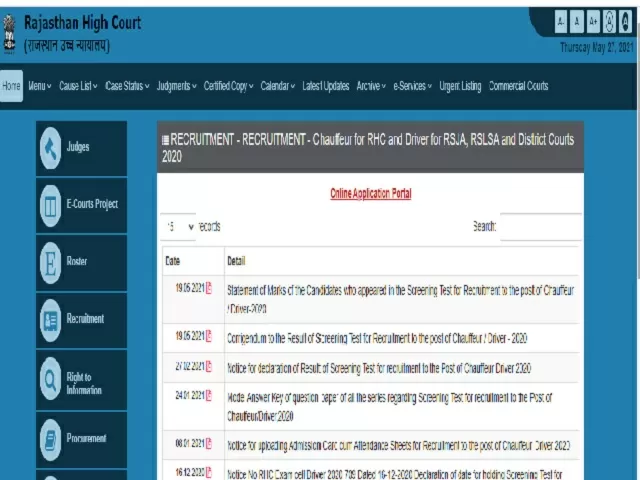
Task: Open Notice for uploading Admission Card link
Action: (398, 445)
